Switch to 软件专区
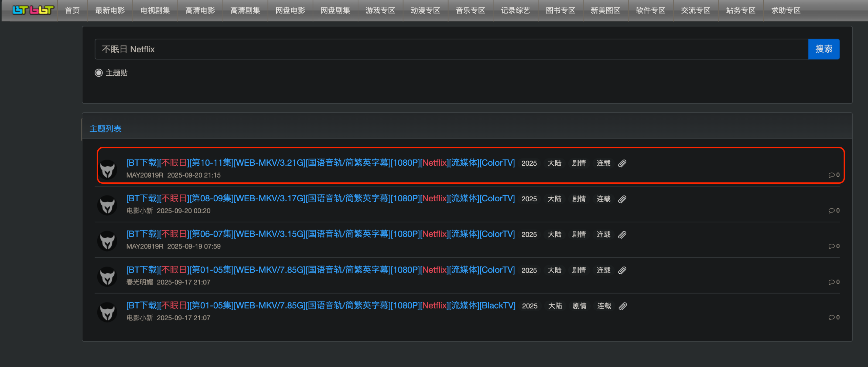This screenshot has width=868, height=367. (x=651, y=11)
